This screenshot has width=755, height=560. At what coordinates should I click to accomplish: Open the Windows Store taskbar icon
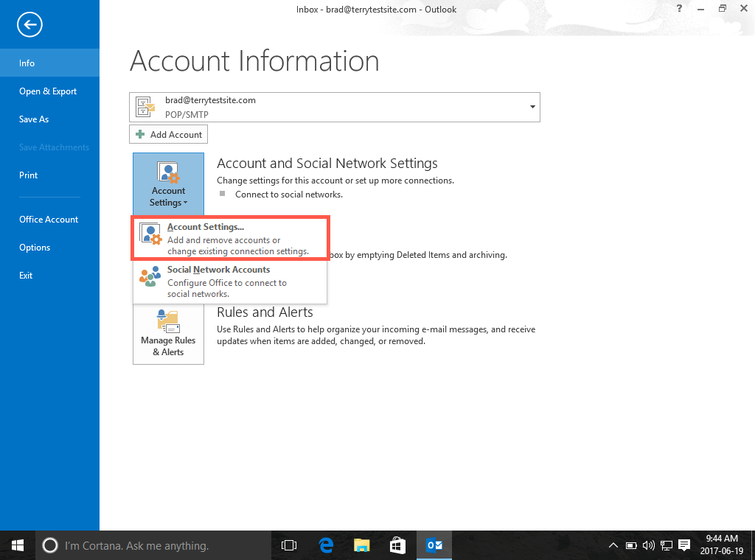397,545
